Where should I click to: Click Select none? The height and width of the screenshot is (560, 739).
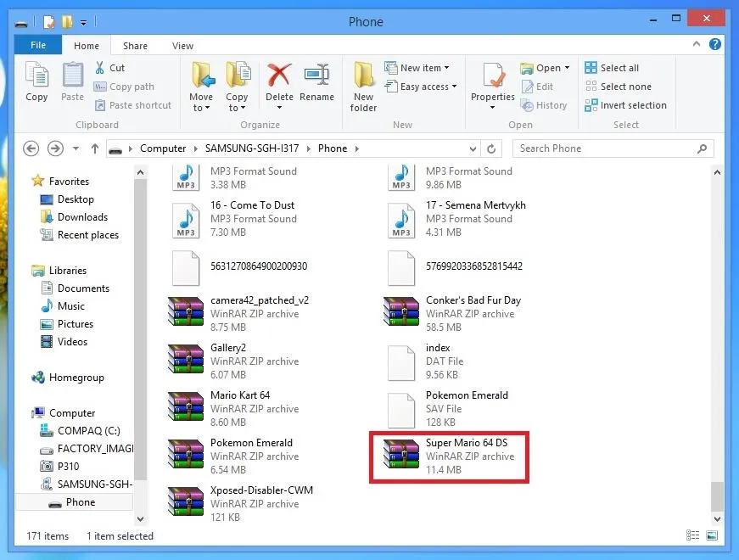(618, 87)
